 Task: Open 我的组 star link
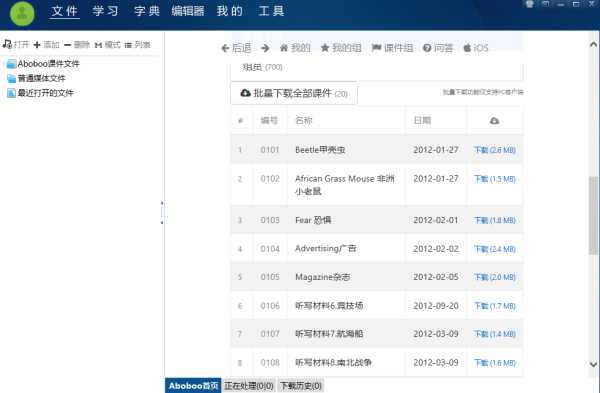(341, 48)
